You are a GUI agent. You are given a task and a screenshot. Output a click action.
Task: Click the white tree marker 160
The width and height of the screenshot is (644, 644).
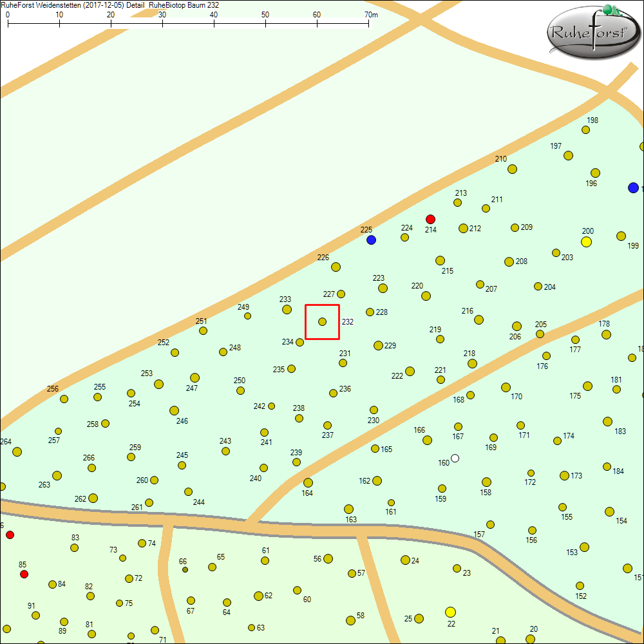tap(456, 458)
